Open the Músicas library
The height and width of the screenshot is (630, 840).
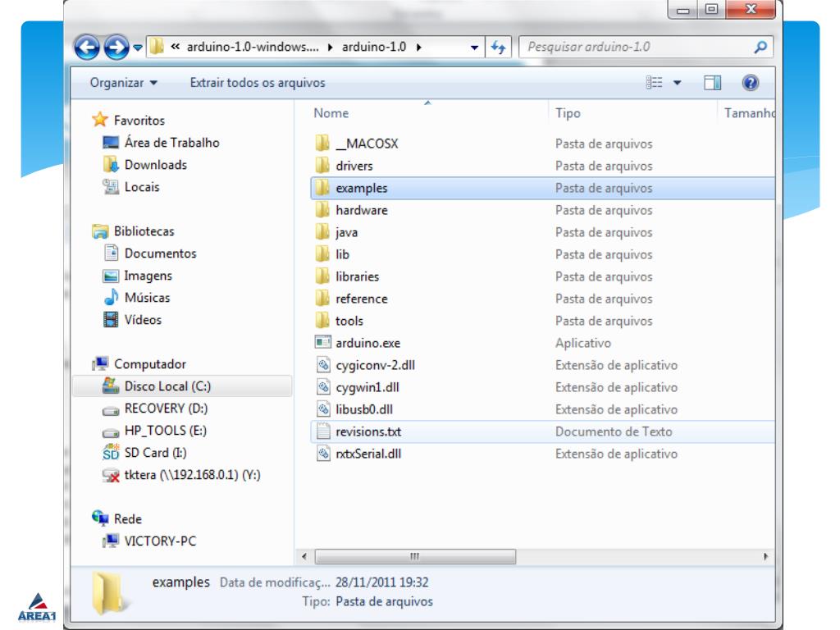148,297
